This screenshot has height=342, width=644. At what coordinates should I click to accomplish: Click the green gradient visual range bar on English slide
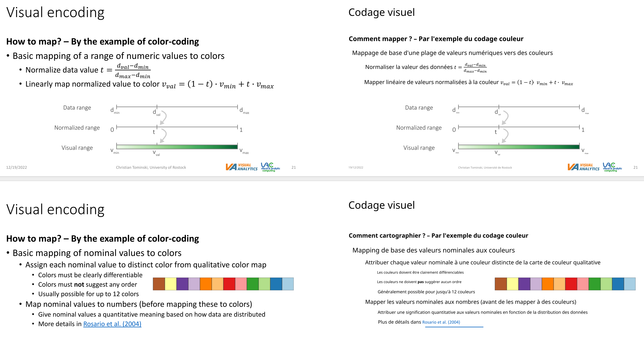pyautogui.click(x=177, y=147)
